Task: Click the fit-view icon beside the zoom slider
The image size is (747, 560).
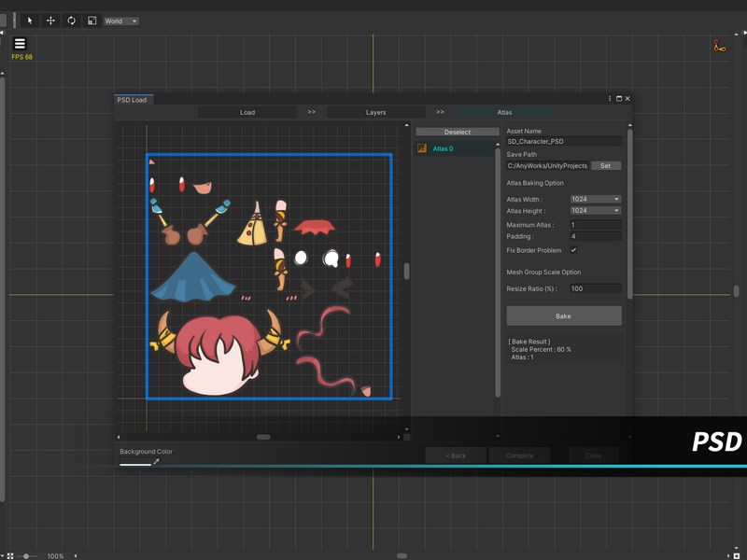Action: pyautogui.click(x=10, y=555)
